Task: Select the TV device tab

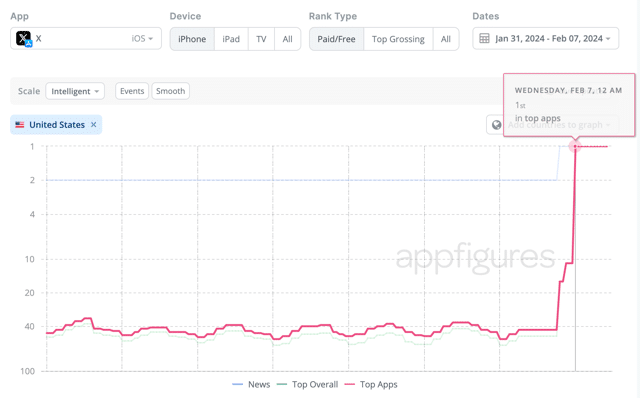Action: pyautogui.click(x=261, y=39)
